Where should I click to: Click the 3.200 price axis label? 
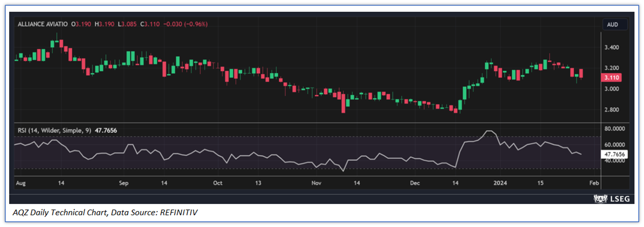coord(612,68)
